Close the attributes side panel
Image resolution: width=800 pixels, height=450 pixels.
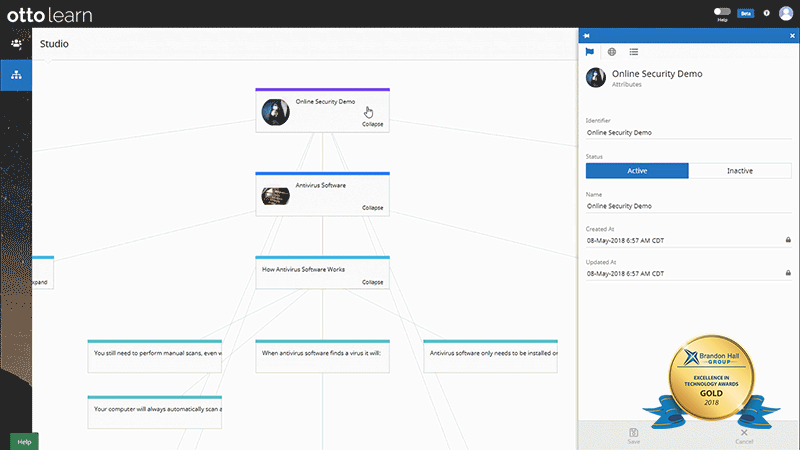point(792,36)
